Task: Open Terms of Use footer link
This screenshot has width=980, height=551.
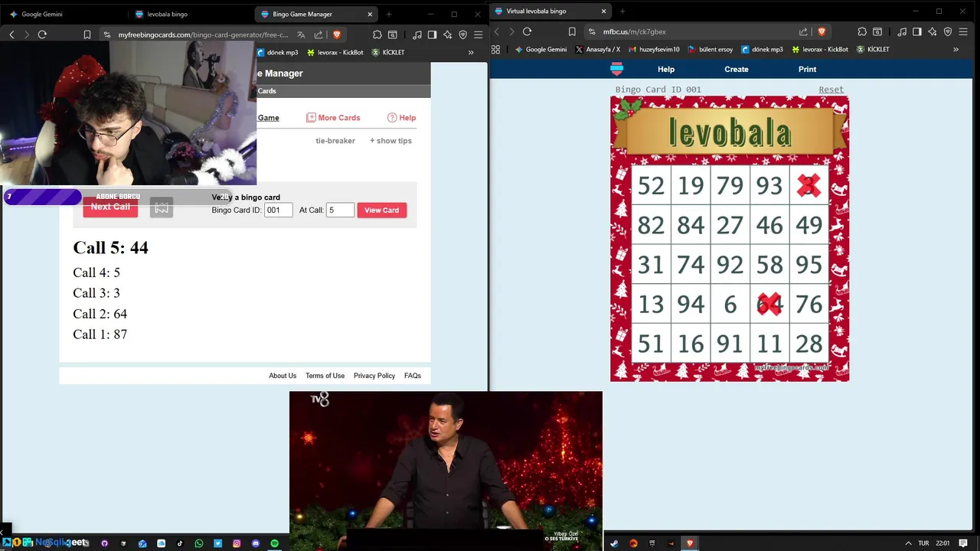Action: tap(325, 376)
